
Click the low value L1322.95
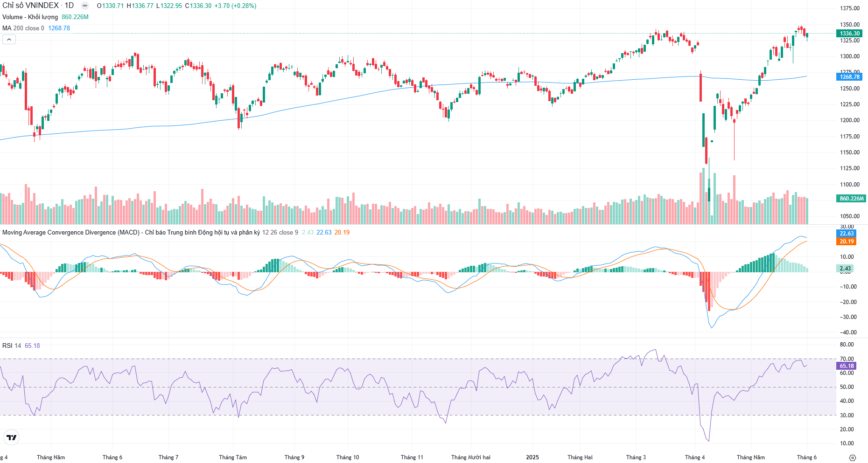pyautogui.click(x=169, y=6)
